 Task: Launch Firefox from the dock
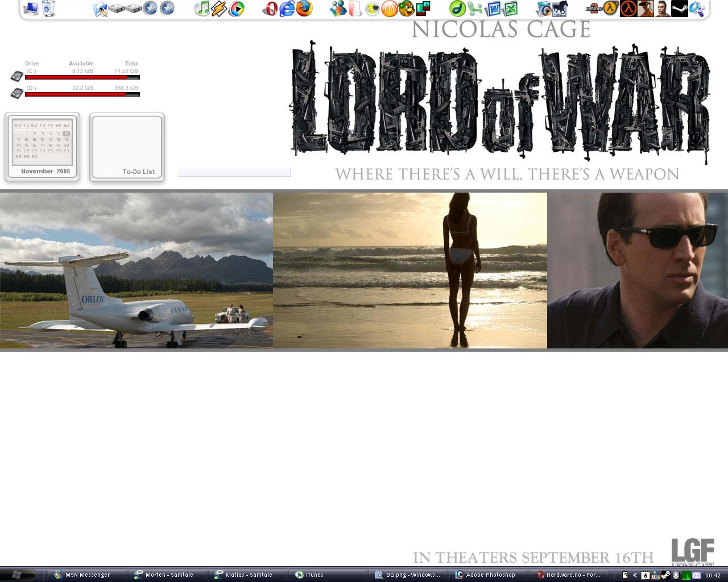click(x=304, y=9)
